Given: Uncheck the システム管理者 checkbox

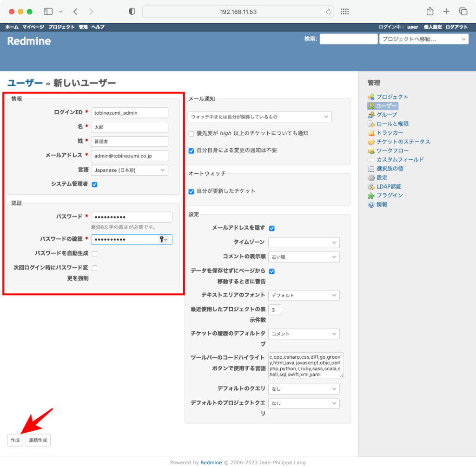Looking at the screenshot, I should pyautogui.click(x=94, y=184).
